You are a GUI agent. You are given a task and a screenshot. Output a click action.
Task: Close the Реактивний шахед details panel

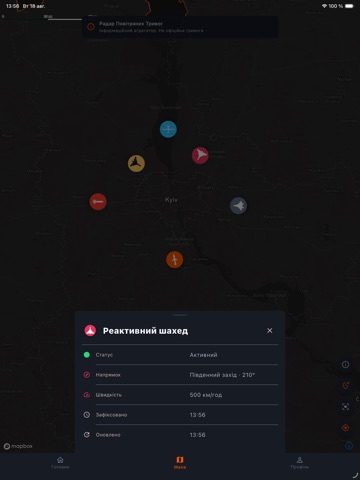coord(270,330)
